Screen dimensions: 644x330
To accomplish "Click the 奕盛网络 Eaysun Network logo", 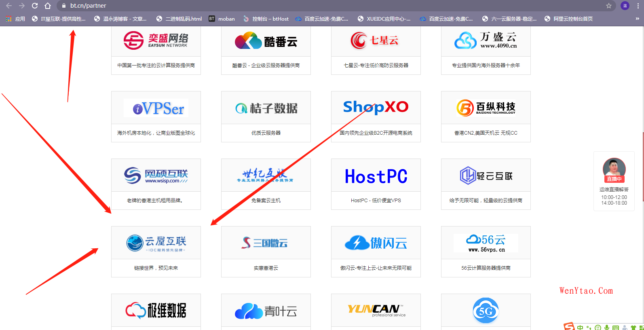I will coord(156,41).
